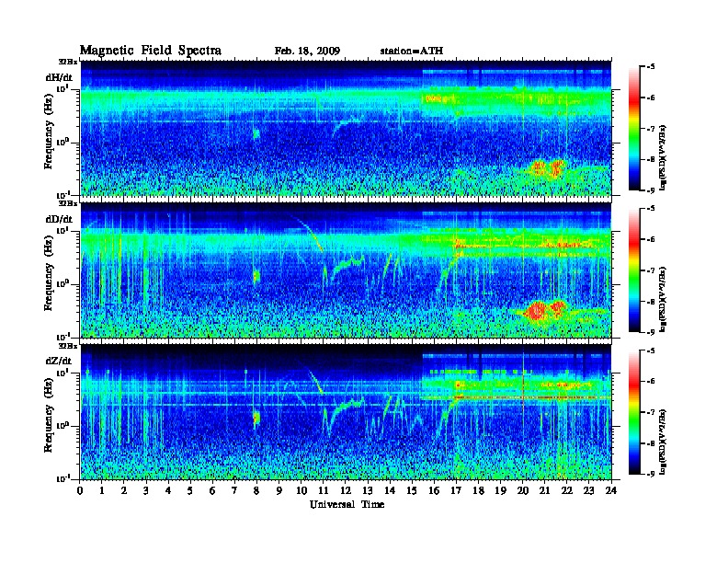
Task: Click the color scale bar beside dZ/dt spectrogram
Action: 634,412
